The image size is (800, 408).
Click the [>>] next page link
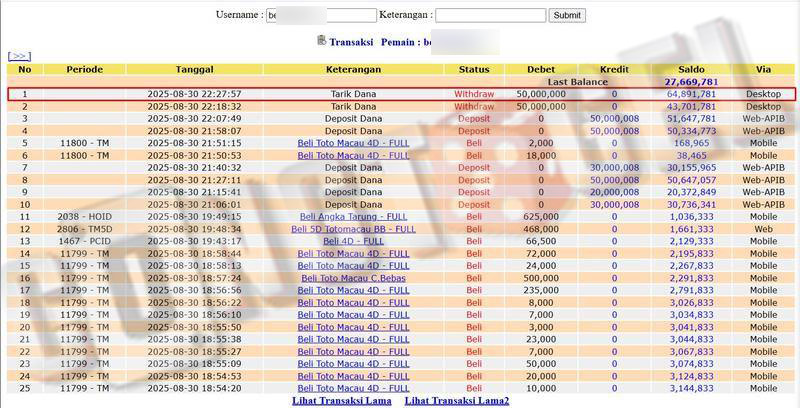[19, 57]
